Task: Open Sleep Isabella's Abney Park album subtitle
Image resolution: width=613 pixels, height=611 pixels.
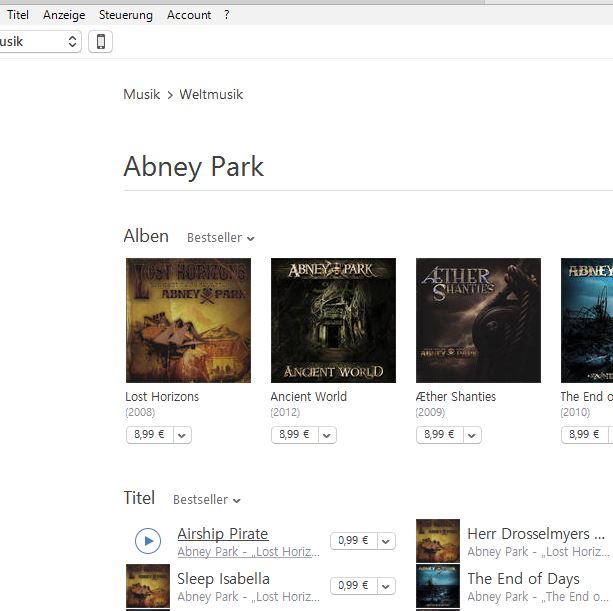Action: click(x=249, y=597)
